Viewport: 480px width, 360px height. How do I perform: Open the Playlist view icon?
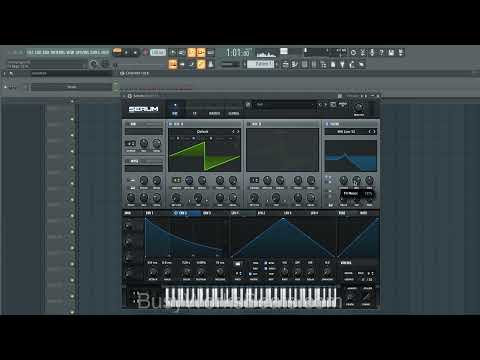pos(285,64)
